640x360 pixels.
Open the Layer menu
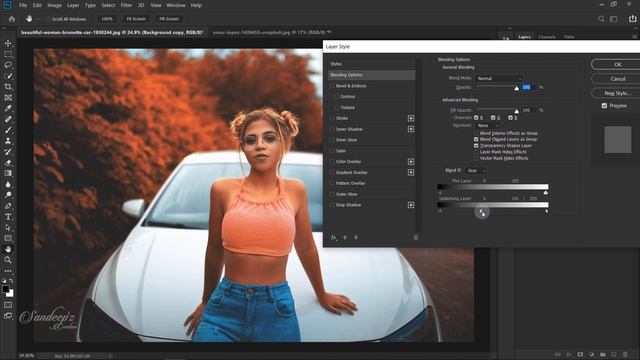[73, 5]
